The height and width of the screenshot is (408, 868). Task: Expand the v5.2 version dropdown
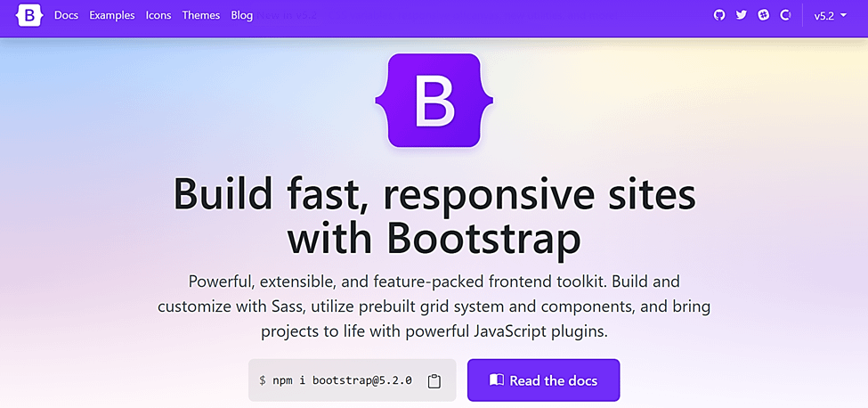pyautogui.click(x=831, y=15)
